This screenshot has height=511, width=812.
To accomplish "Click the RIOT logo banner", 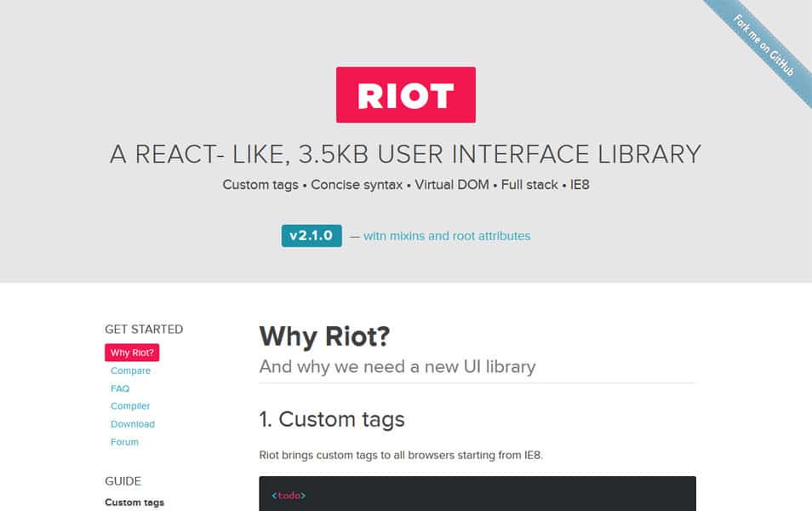I will click(405, 95).
